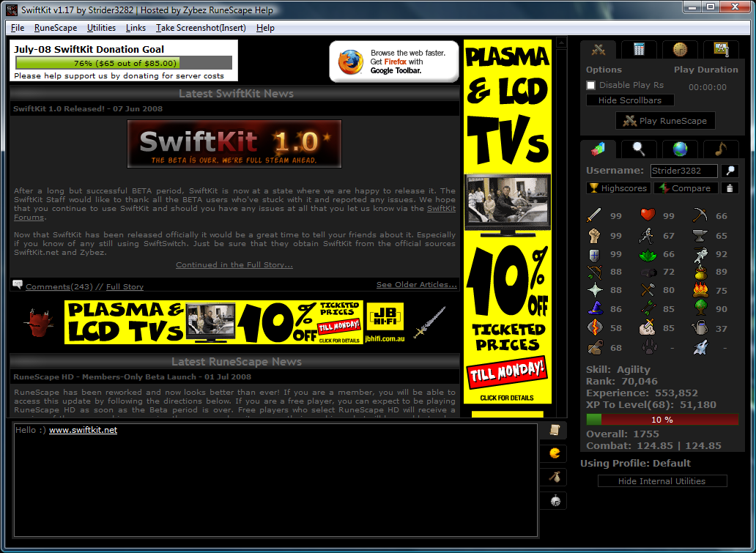
Task: Select the Hitpoints heart skill icon
Action: [648, 215]
